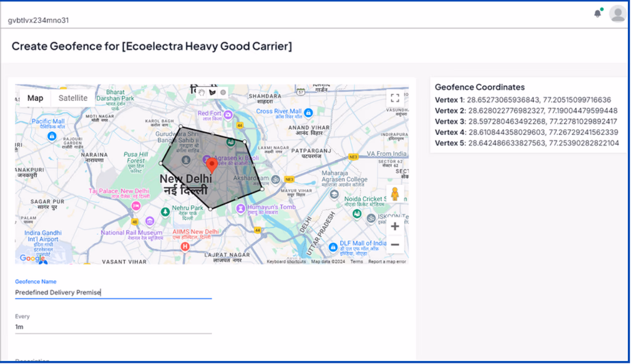Click the Nehru Park marker icon
Viewport: 631px width, 364px height.
[x=165, y=211]
